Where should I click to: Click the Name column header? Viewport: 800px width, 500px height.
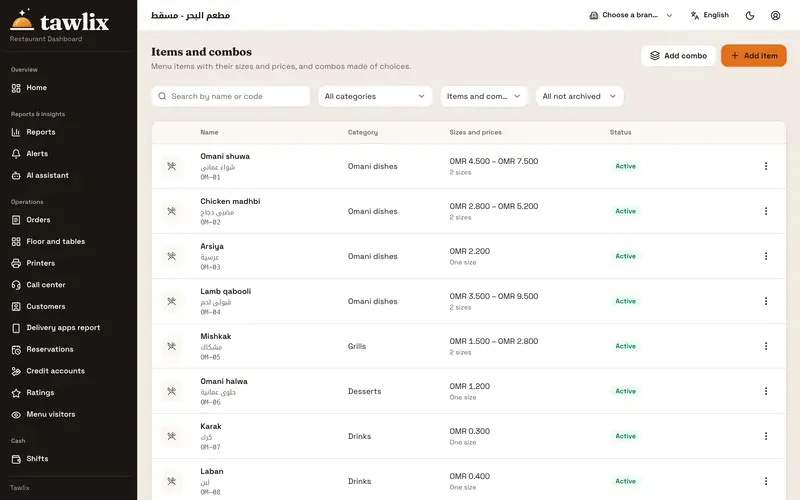click(x=209, y=133)
